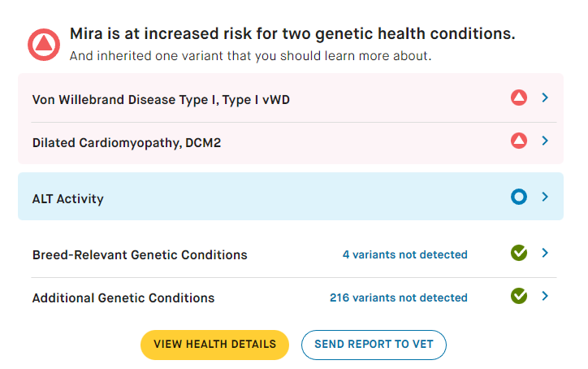Expand the Dilated Cardiomyopathy chevron arrow
The height and width of the screenshot is (369, 588).
pos(545,141)
